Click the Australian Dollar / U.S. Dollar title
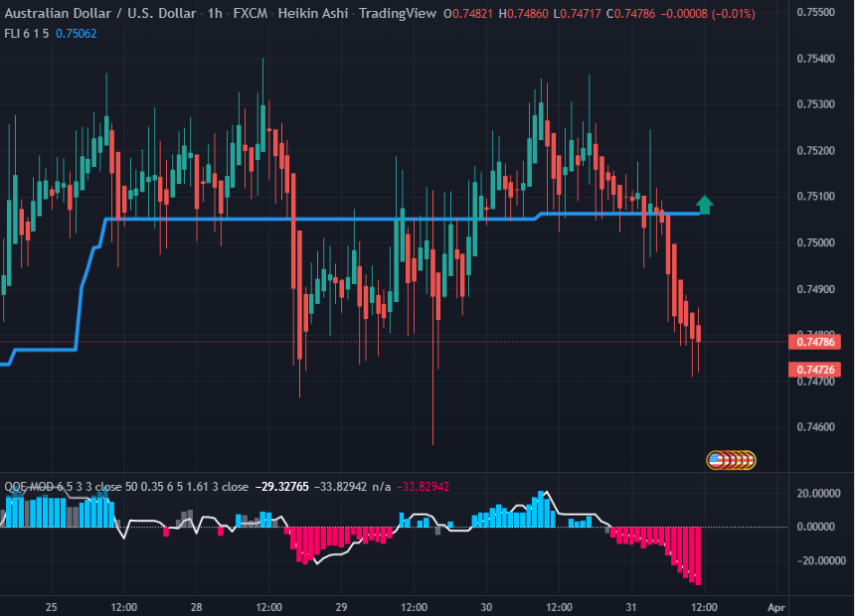 point(100,14)
